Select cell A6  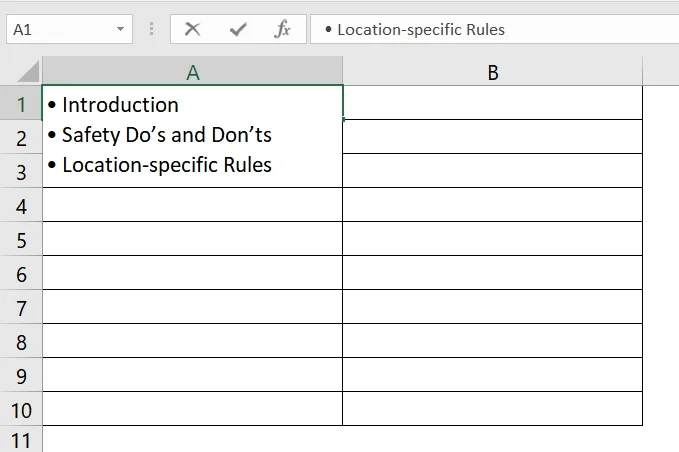[x=193, y=272]
